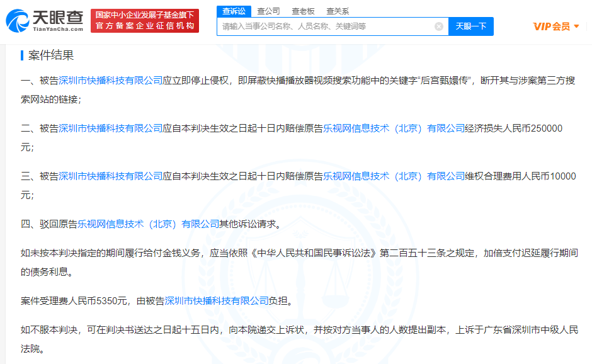
Task: Open 乐视网信息技术 plaintiff link in item 三
Action: coord(394,176)
